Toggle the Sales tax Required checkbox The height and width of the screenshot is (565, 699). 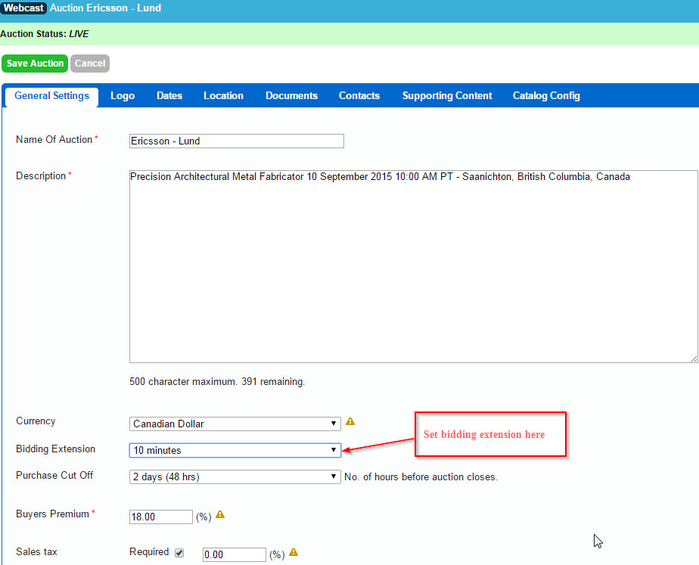coord(179,553)
